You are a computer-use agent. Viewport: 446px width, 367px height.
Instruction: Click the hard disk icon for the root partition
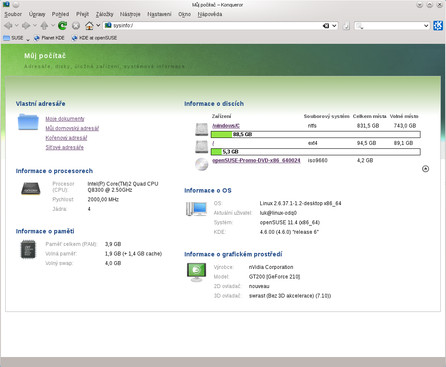click(201, 147)
